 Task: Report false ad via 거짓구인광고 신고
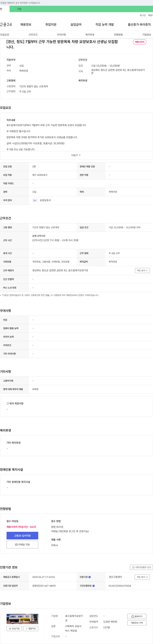[x=141, y=567]
